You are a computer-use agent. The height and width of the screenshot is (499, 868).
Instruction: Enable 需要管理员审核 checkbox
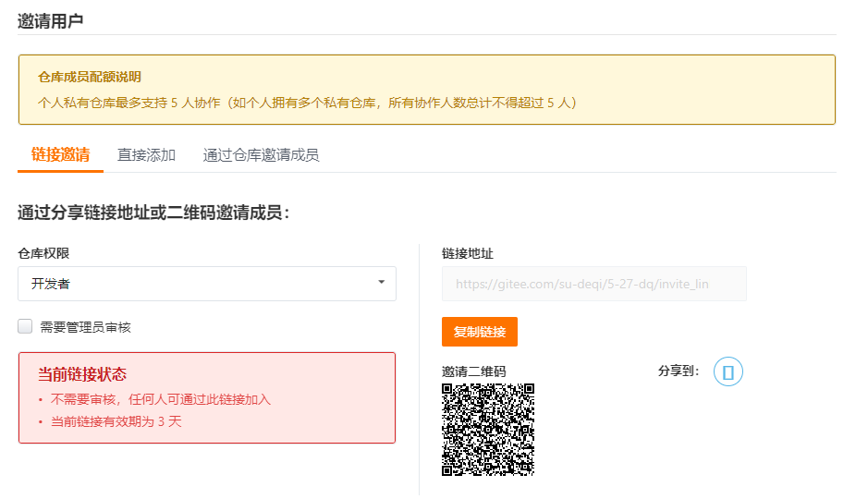point(25,326)
